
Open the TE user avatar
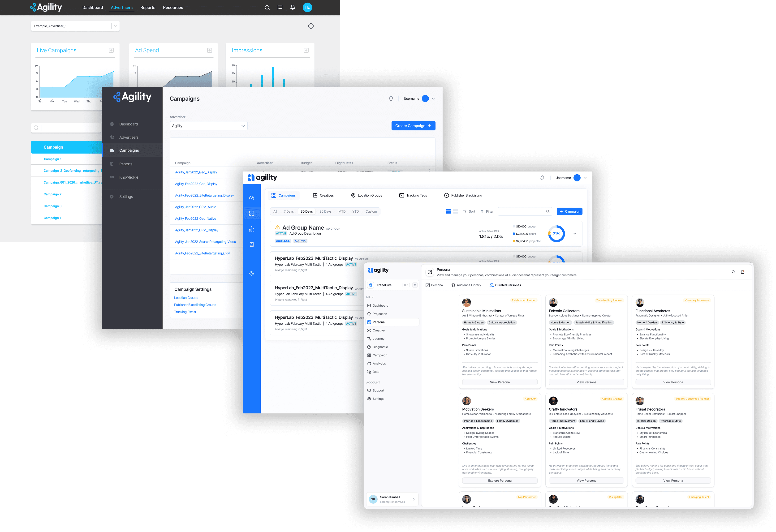(x=307, y=7)
